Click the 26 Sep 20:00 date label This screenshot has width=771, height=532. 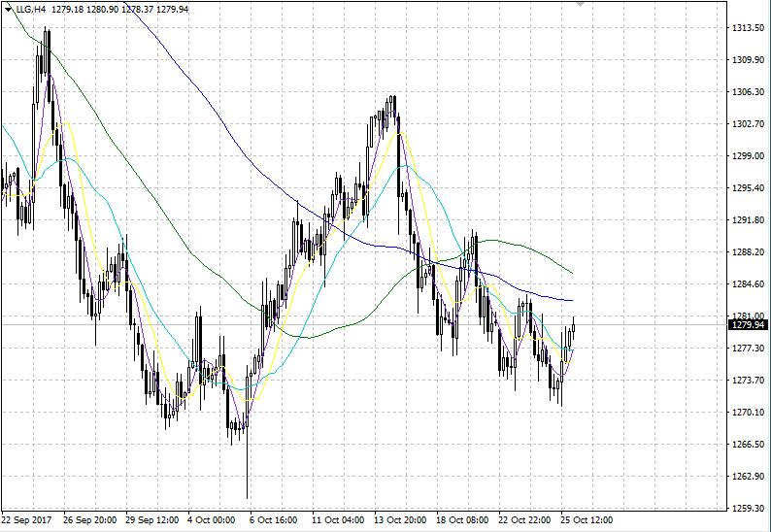click(x=90, y=519)
